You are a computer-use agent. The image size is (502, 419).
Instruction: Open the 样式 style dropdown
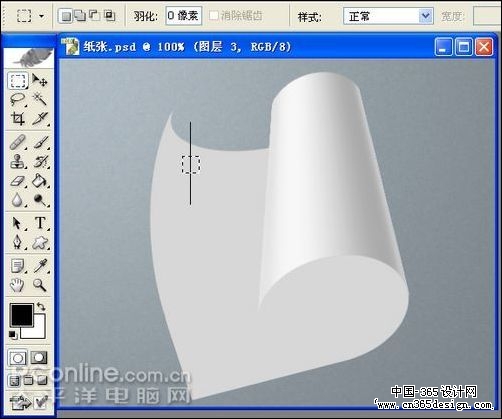[x=388, y=16]
